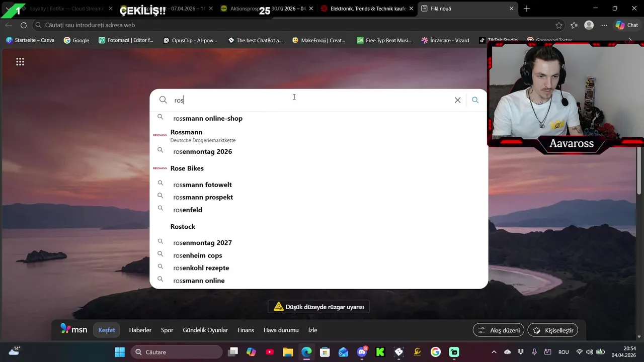The width and height of the screenshot is (644, 362).
Task: Open Încărcare - Vizard bookmark
Action: click(x=445, y=40)
